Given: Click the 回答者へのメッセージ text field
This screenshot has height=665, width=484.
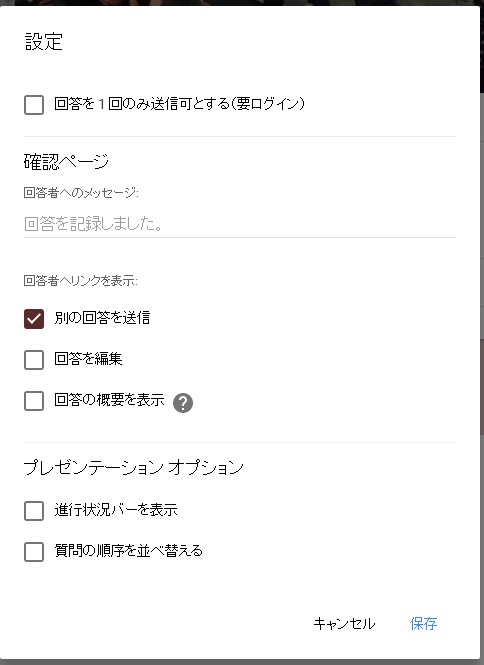Looking at the screenshot, I should (240, 224).
